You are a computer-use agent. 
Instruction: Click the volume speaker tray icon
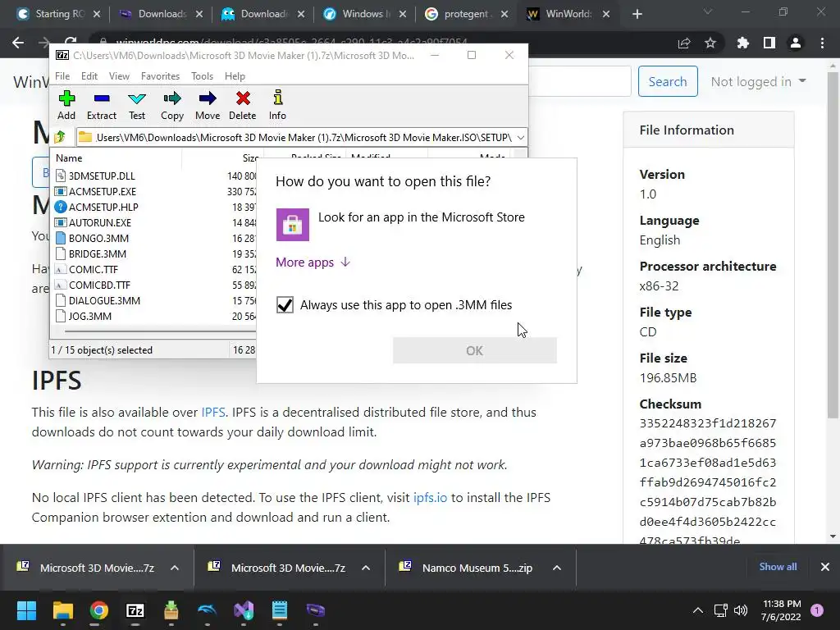coord(741,610)
